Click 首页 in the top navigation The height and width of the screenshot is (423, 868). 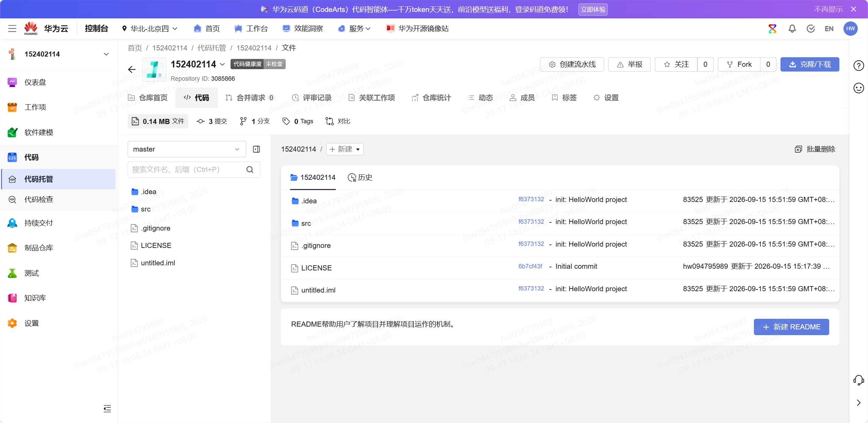click(207, 29)
